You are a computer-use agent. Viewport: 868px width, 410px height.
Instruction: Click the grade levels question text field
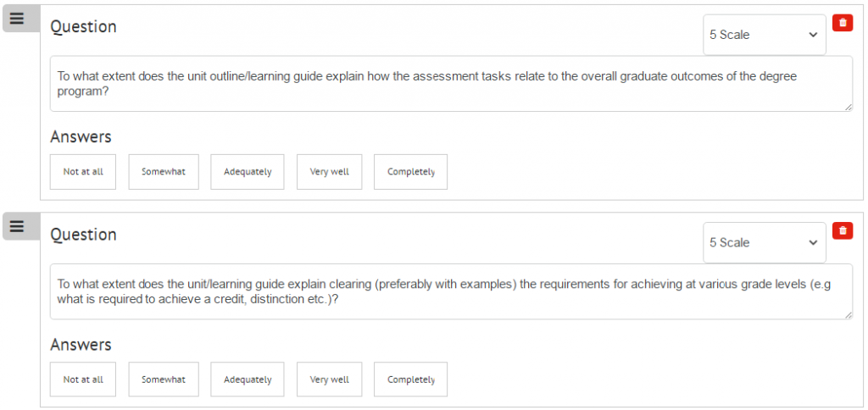pyautogui.click(x=450, y=291)
